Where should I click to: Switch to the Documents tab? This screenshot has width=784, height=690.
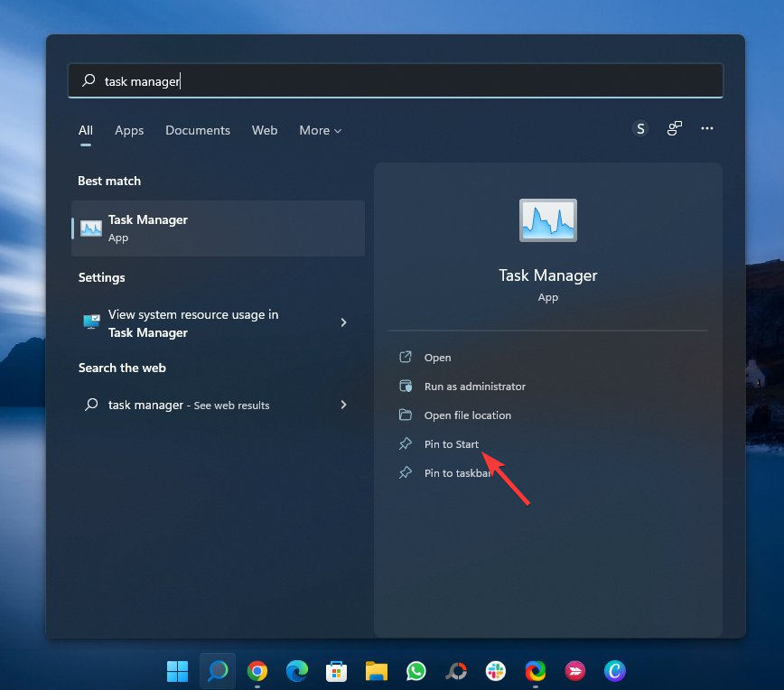tap(198, 130)
